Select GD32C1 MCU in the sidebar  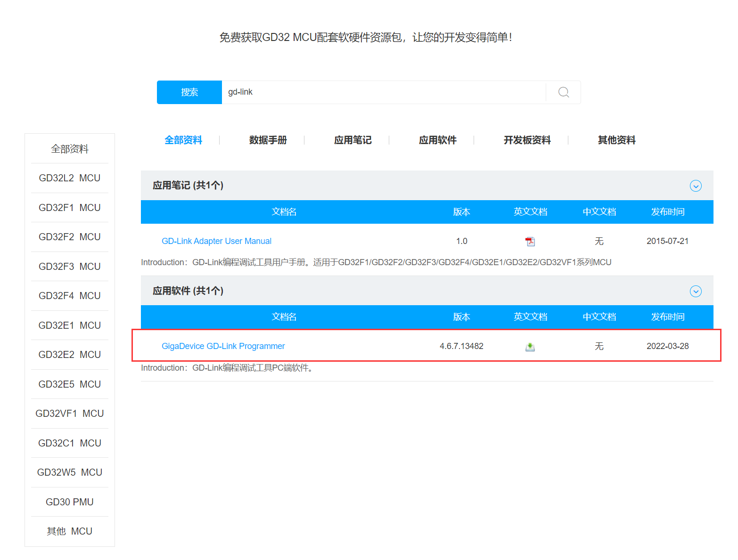click(70, 443)
